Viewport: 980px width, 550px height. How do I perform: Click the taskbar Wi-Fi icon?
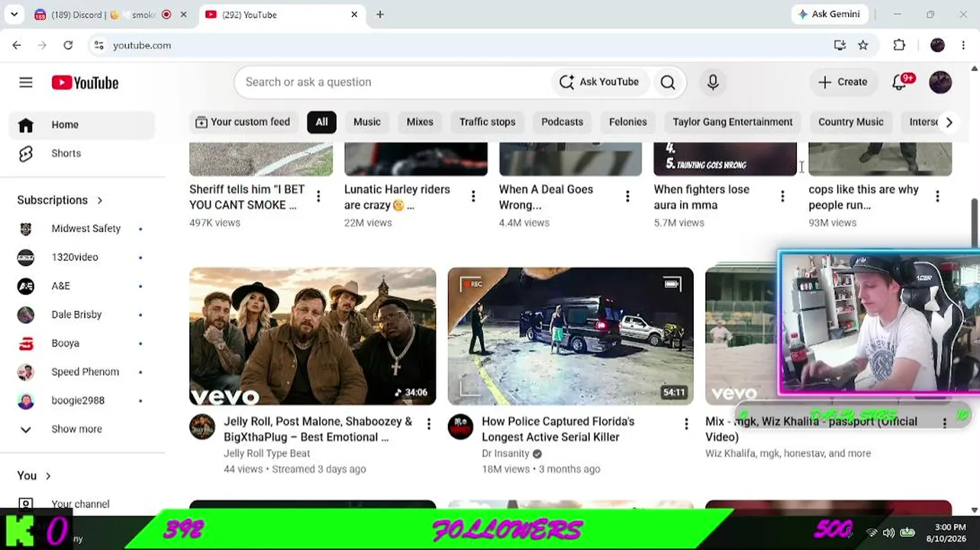point(872,532)
